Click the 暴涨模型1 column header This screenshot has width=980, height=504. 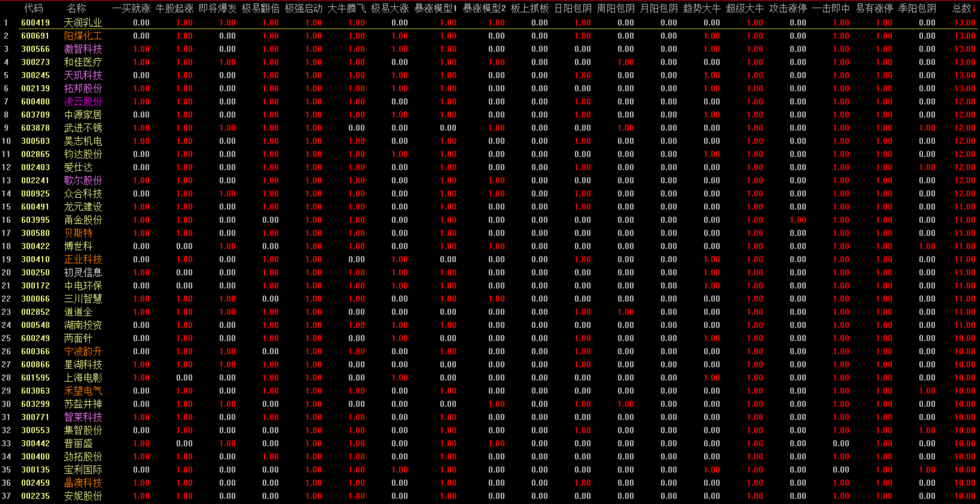coord(435,8)
